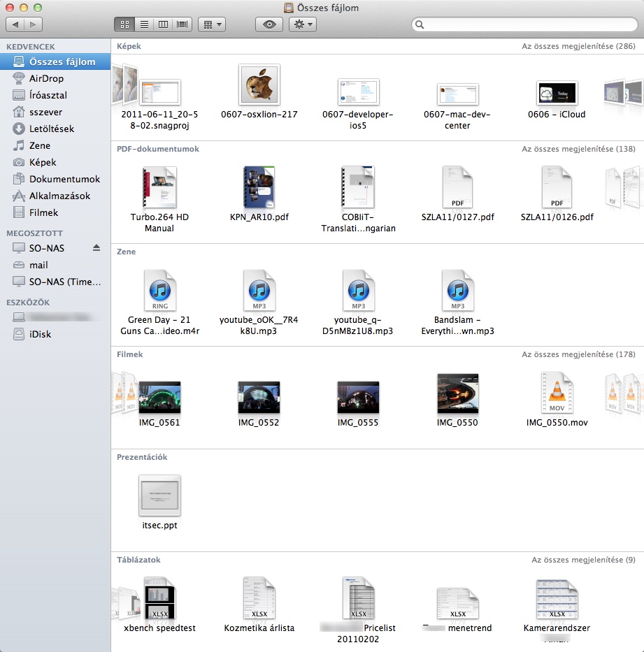This screenshot has width=644, height=652.
Task: Select SO-NAS (Time… shared item
Action: (55, 282)
